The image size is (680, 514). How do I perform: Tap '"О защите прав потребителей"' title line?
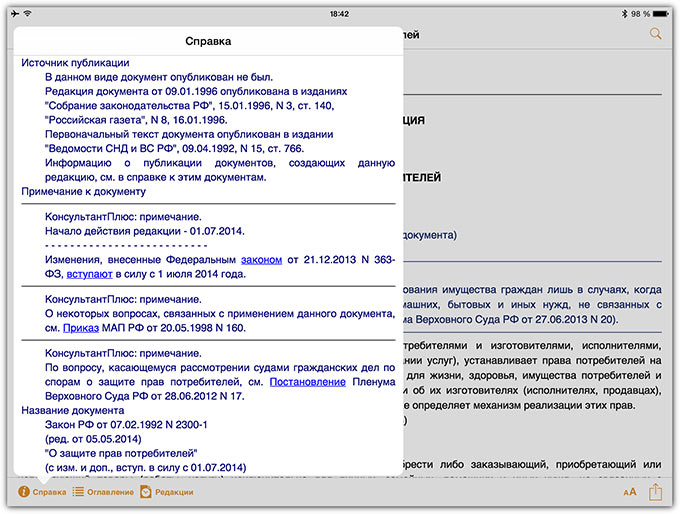click(x=121, y=453)
